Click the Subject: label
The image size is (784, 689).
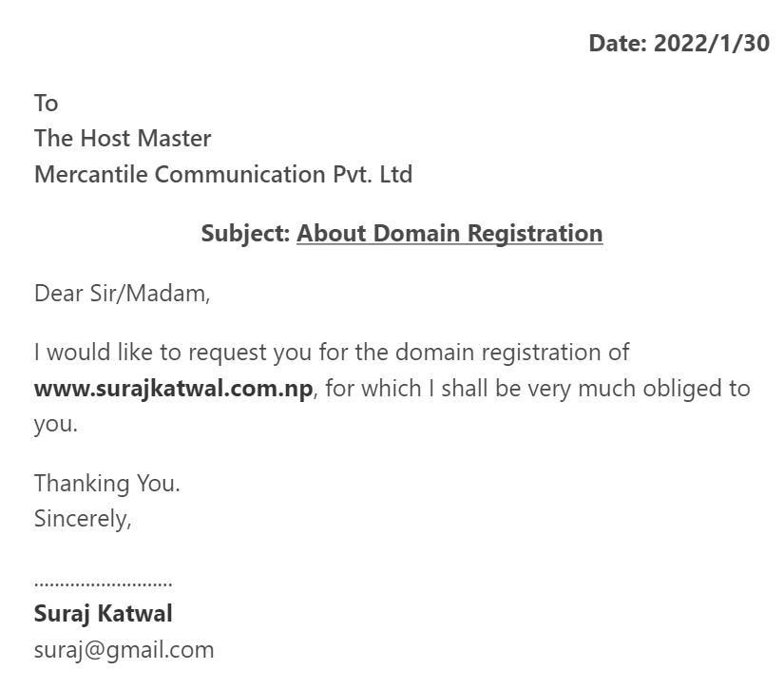coord(245,234)
